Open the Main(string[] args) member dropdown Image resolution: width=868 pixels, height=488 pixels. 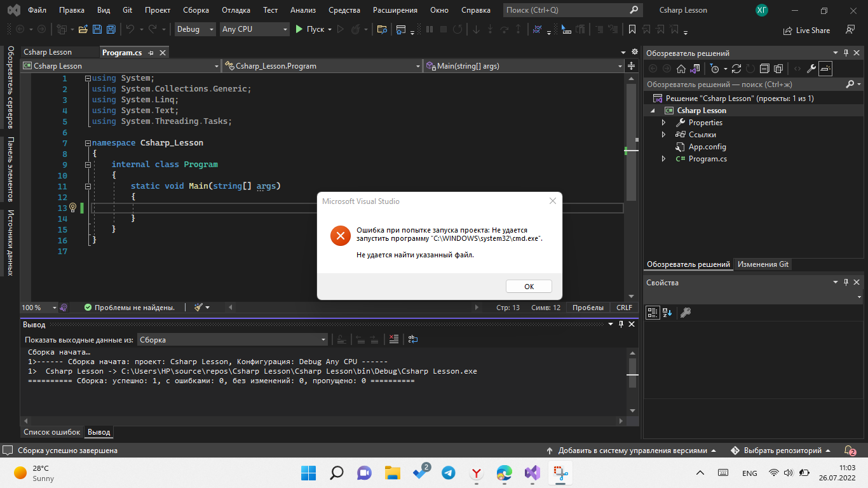(x=525, y=65)
